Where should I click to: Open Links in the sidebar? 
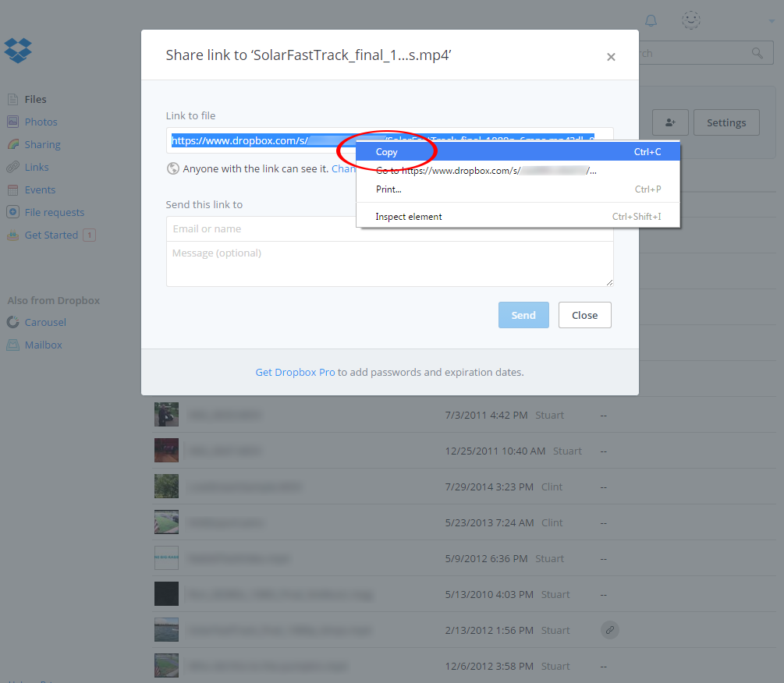pos(37,167)
